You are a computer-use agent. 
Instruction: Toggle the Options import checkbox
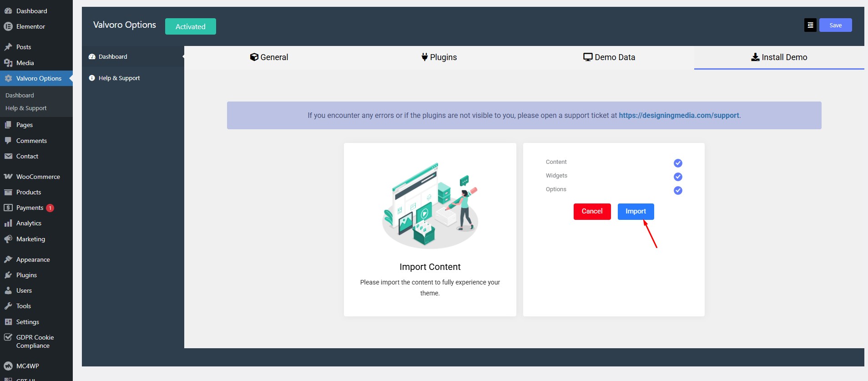tap(678, 190)
